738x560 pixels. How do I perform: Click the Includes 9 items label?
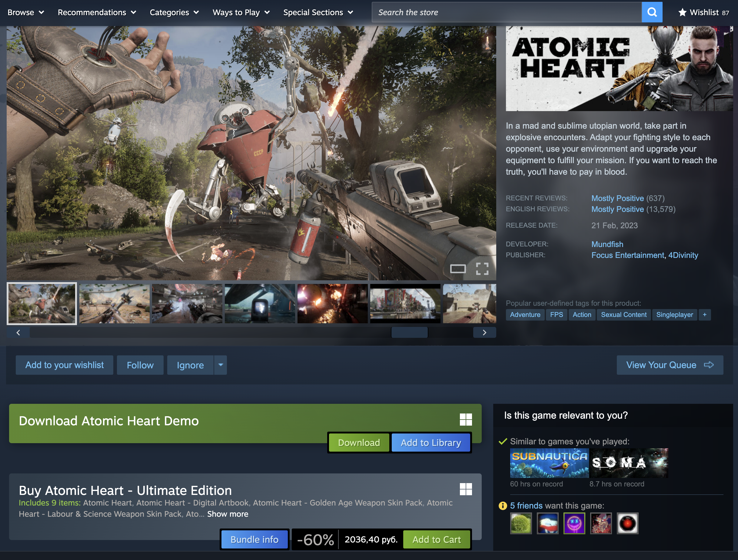coord(49,503)
